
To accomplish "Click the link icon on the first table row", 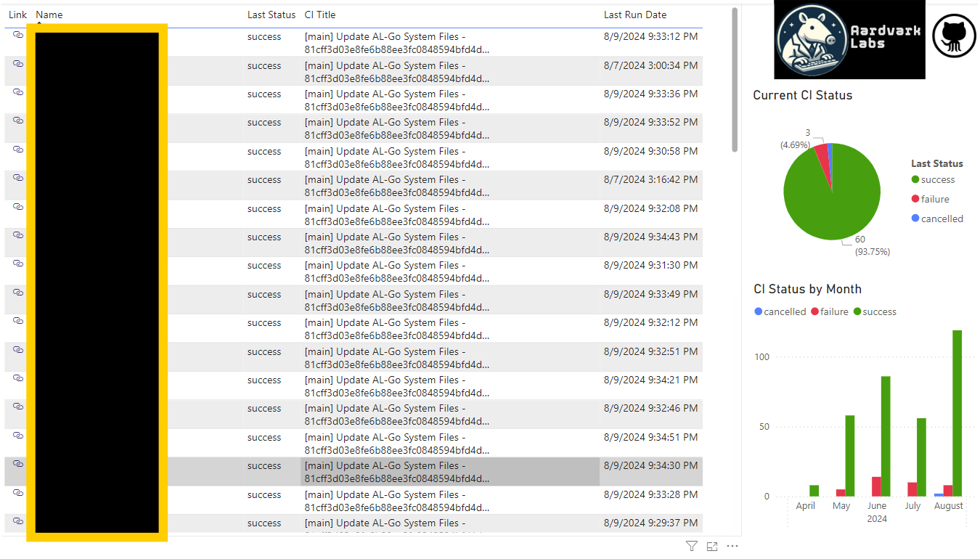I will (16, 33).
